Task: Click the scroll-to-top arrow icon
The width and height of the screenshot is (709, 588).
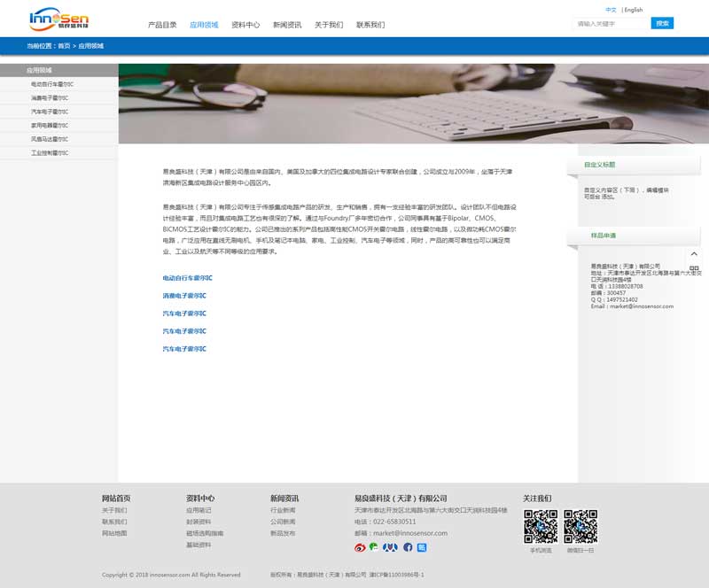Action: click(x=694, y=254)
